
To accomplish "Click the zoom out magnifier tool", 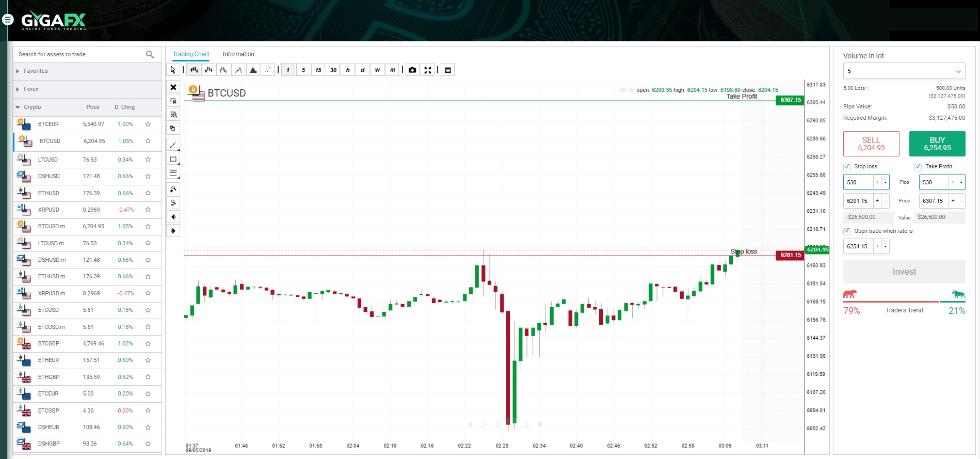I will tap(173, 203).
